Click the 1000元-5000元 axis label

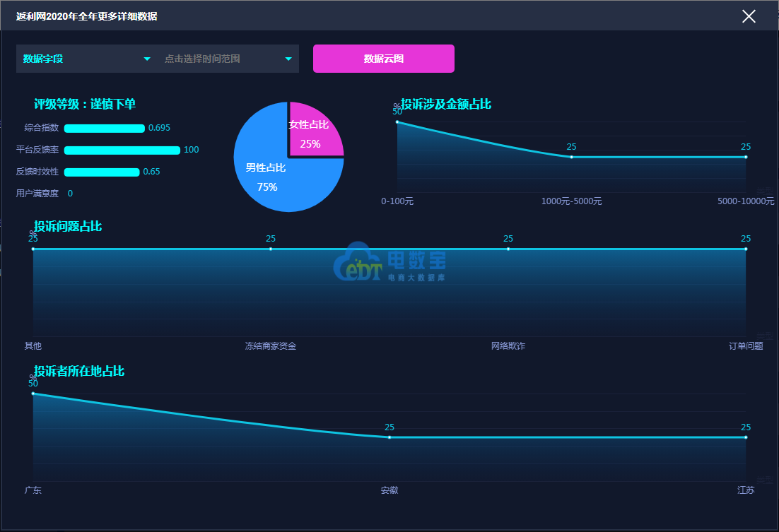click(571, 201)
